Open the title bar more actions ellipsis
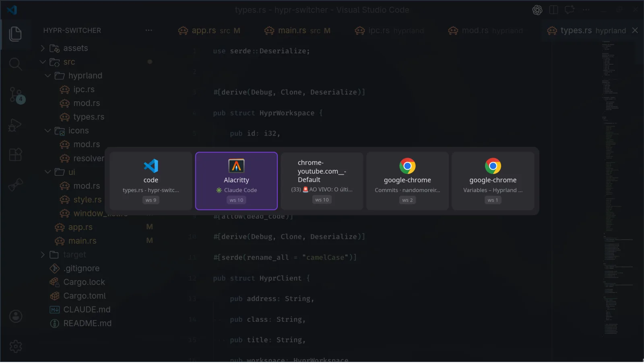Image resolution: width=644 pixels, height=364 pixels. (586, 10)
